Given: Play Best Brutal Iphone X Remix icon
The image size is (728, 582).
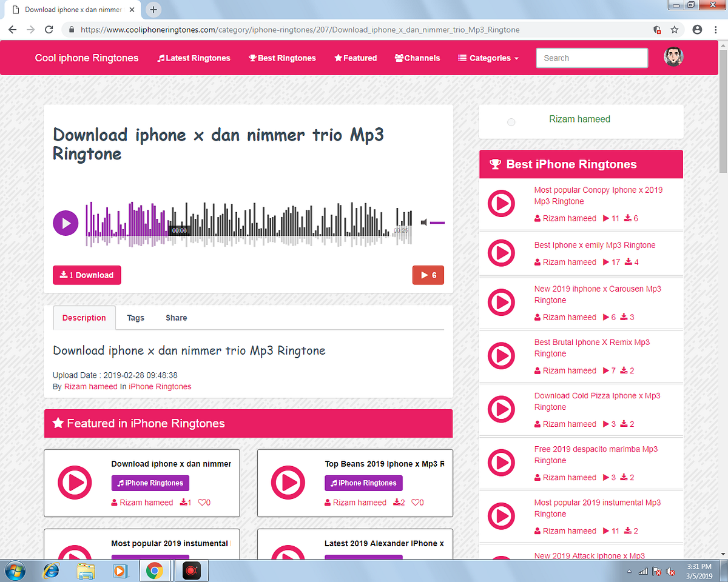Looking at the screenshot, I should pos(501,355).
